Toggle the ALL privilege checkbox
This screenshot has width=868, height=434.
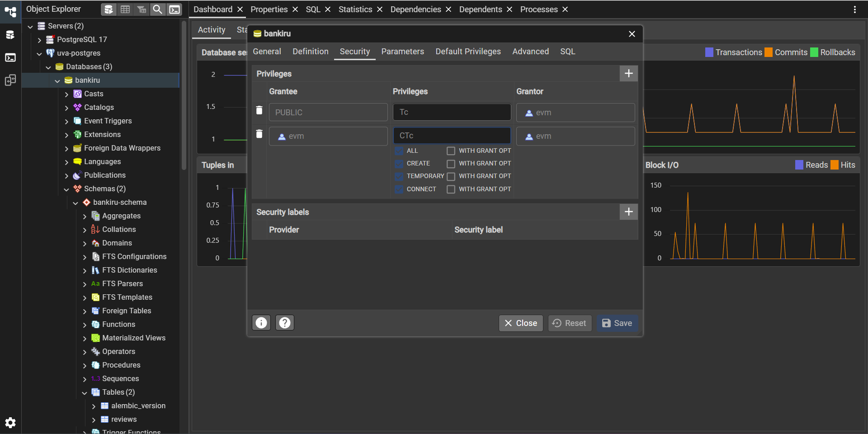pos(399,151)
